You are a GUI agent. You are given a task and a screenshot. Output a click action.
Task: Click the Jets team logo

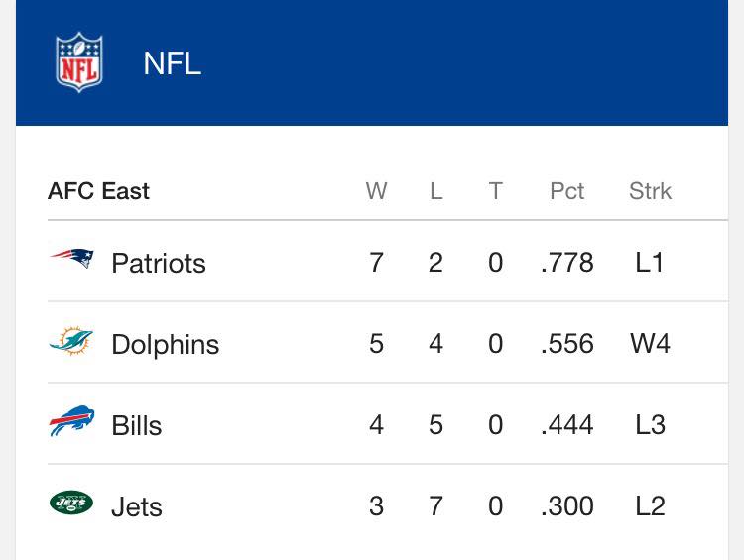(x=71, y=503)
